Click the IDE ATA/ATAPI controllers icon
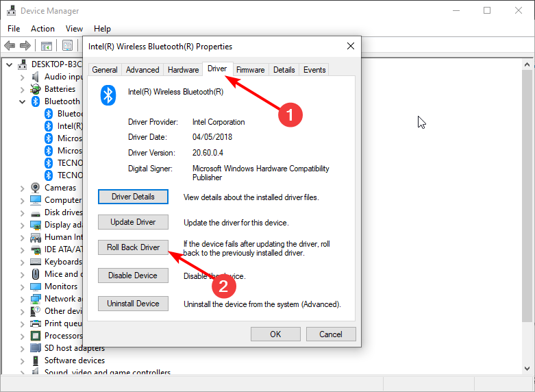Image resolution: width=535 pixels, height=392 pixels. coord(36,249)
